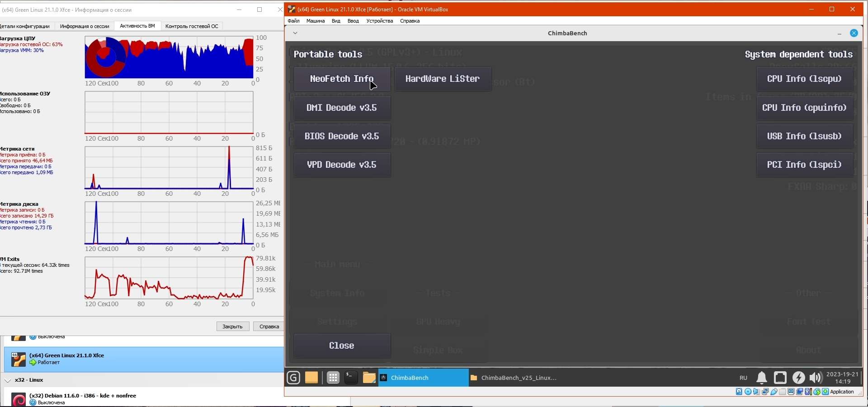
Task: Open the ChimbaBench title bar dropdown chevron
Action: pos(295,33)
